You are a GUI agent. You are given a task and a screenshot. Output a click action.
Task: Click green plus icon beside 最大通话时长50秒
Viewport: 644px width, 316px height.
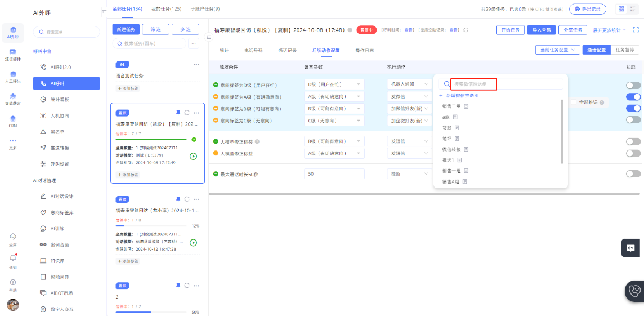click(x=216, y=174)
